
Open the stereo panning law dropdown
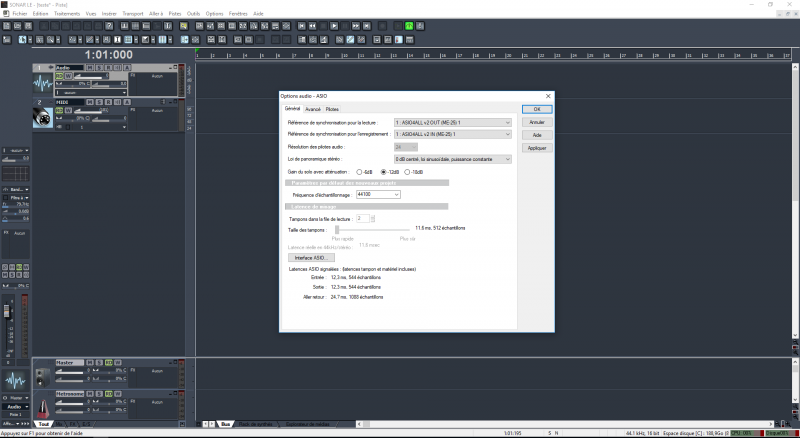coord(508,159)
